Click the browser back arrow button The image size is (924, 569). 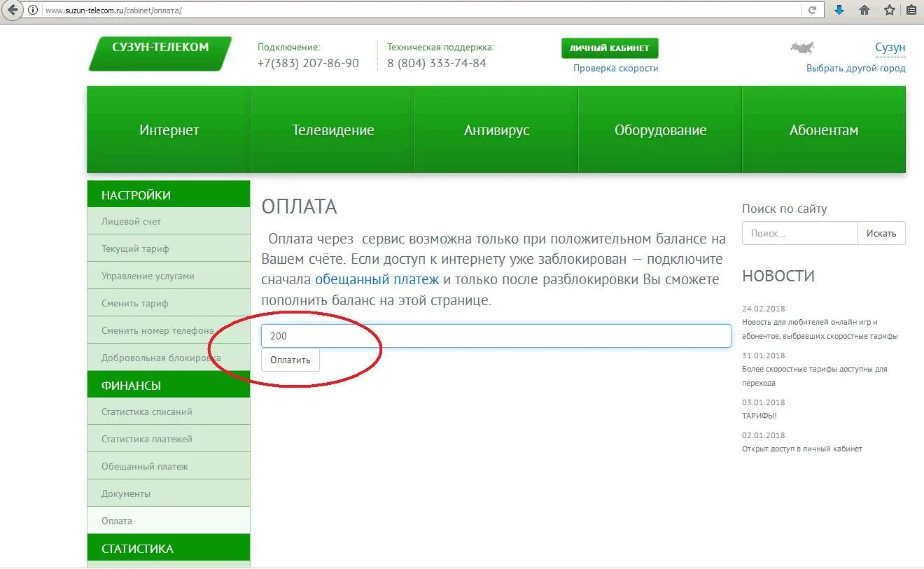(12, 10)
